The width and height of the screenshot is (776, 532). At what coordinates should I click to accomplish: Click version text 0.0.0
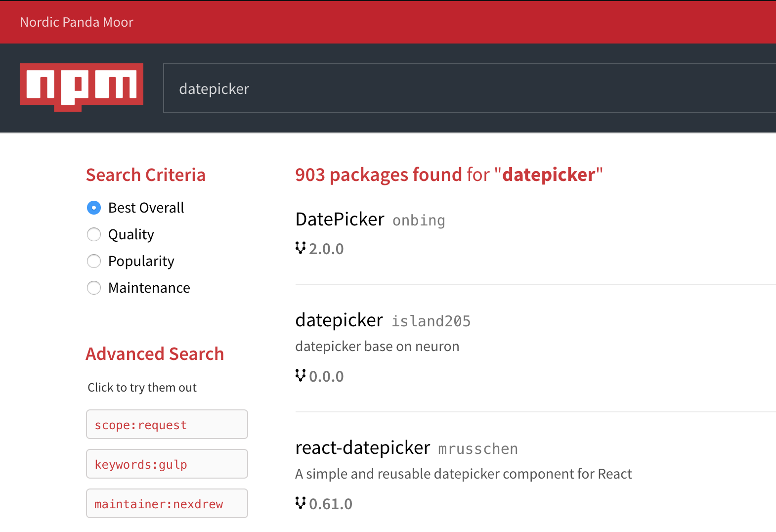coord(326,376)
